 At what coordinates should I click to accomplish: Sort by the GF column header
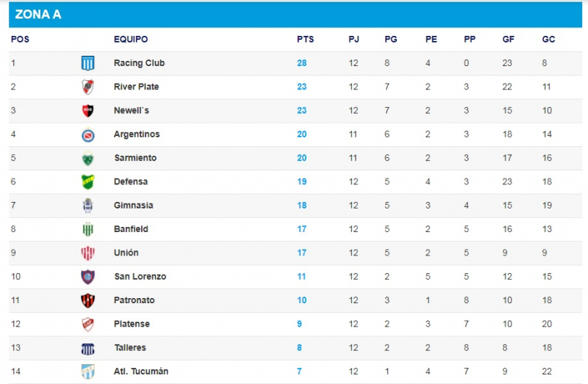point(508,40)
